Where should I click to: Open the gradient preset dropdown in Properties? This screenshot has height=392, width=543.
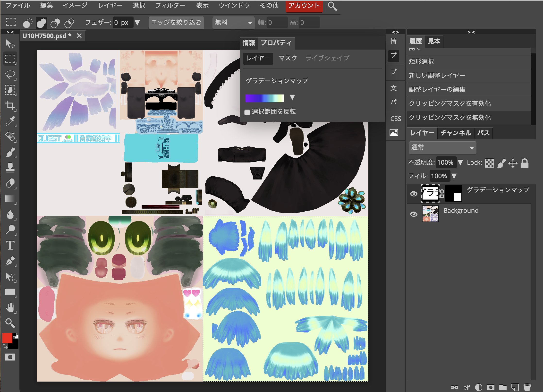293,98
